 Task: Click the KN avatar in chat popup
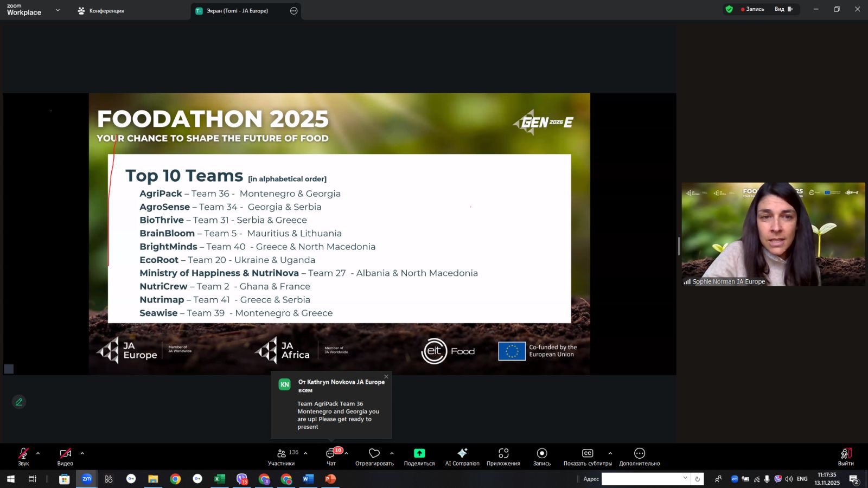click(x=285, y=384)
